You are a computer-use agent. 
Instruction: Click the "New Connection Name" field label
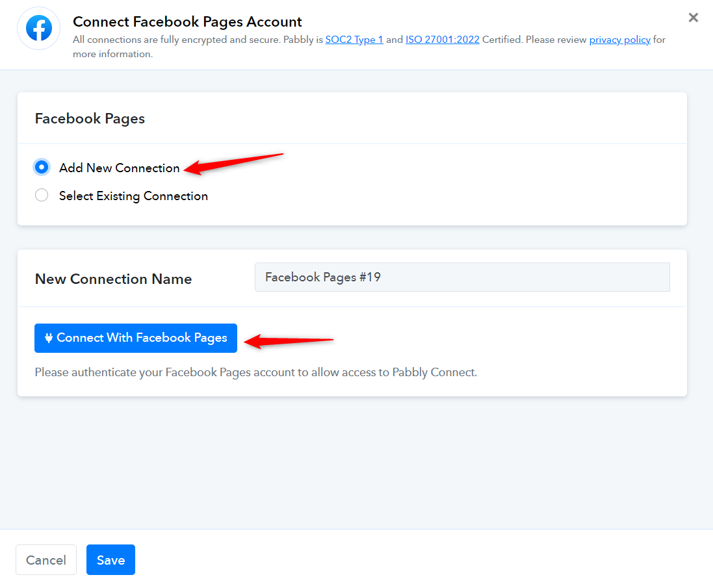click(x=113, y=279)
